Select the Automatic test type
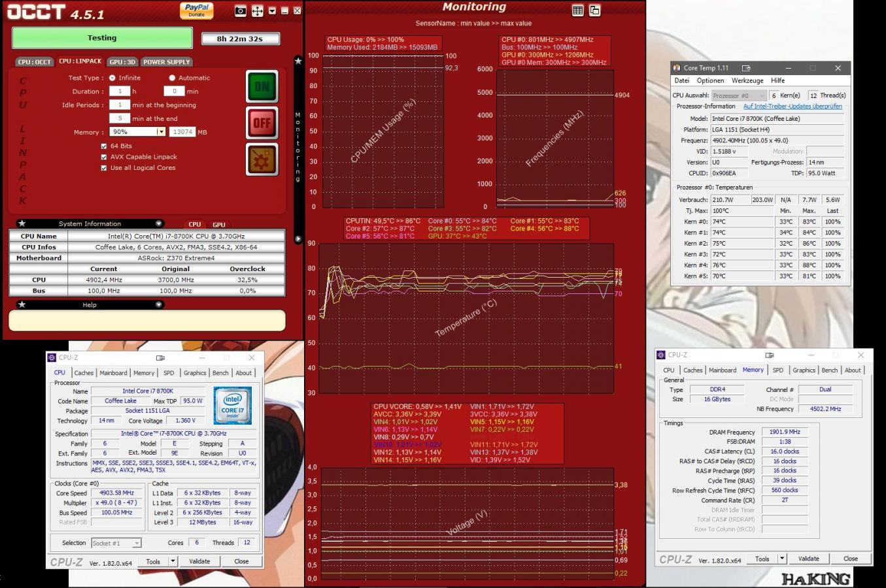 click(x=172, y=78)
